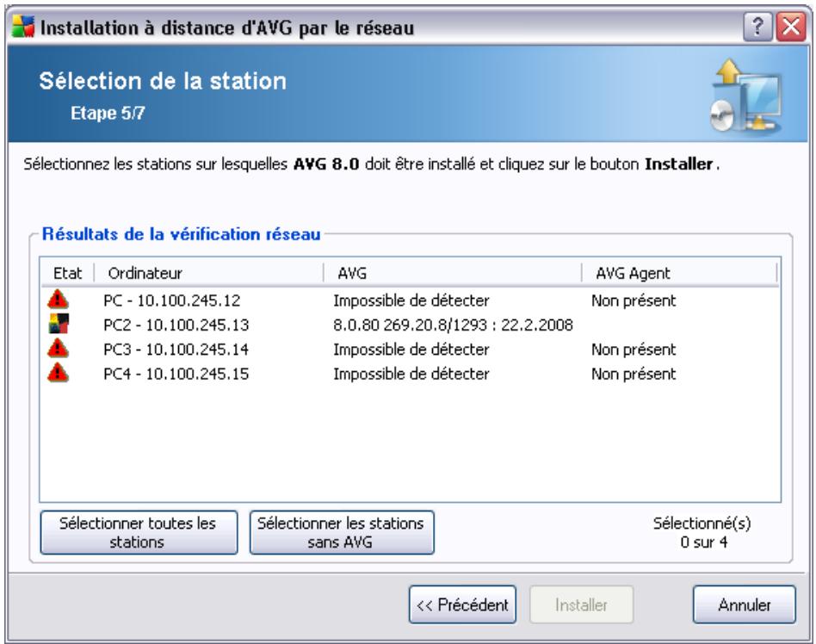Go back with the Précédent button
This screenshot has width=816, height=644.
[x=462, y=604]
